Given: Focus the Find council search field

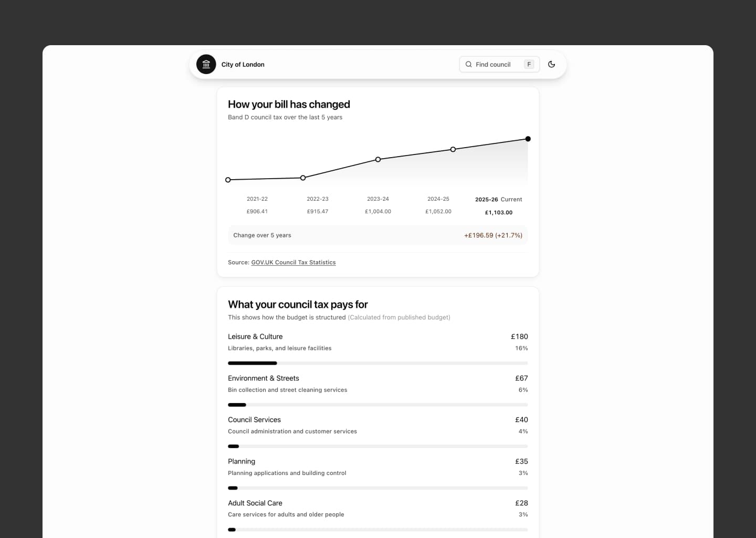Looking at the screenshot, I should point(493,65).
